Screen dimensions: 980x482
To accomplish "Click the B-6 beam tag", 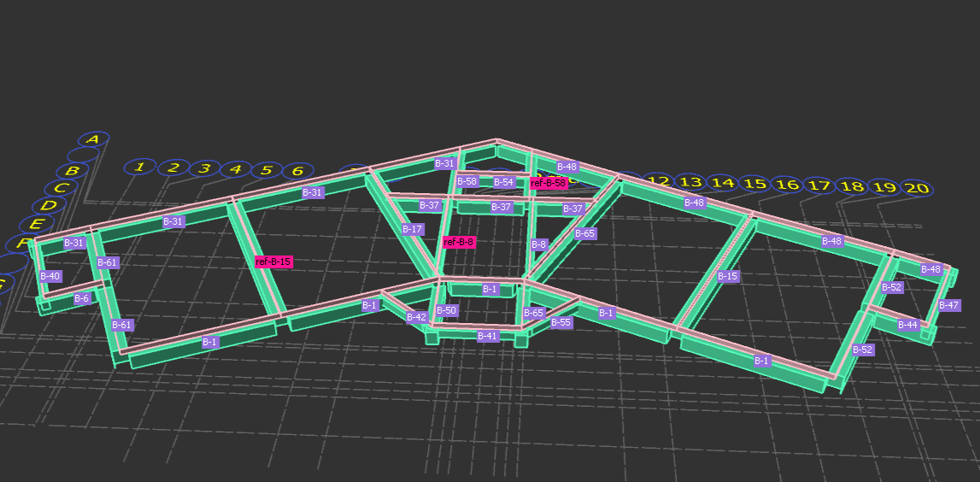I will coord(81,298).
